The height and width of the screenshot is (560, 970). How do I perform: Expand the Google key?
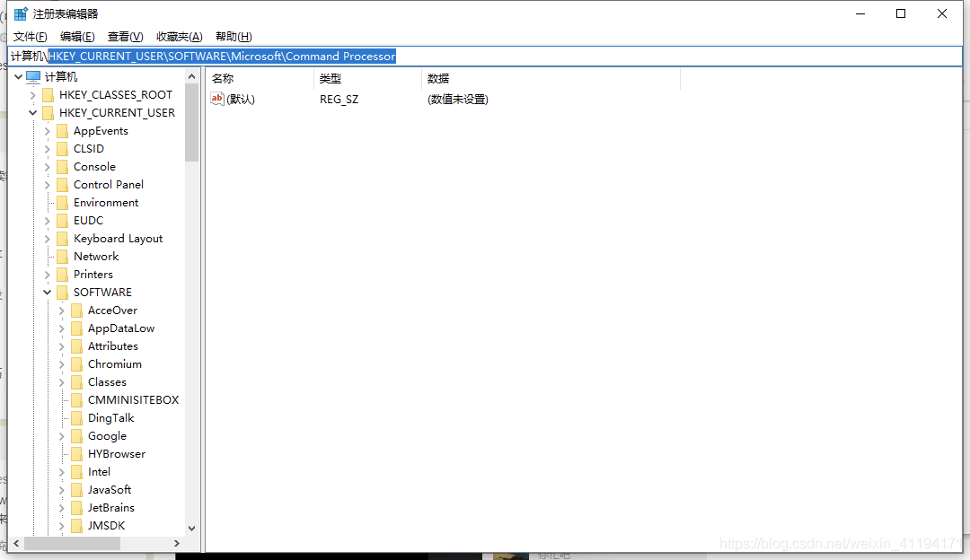point(61,436)
